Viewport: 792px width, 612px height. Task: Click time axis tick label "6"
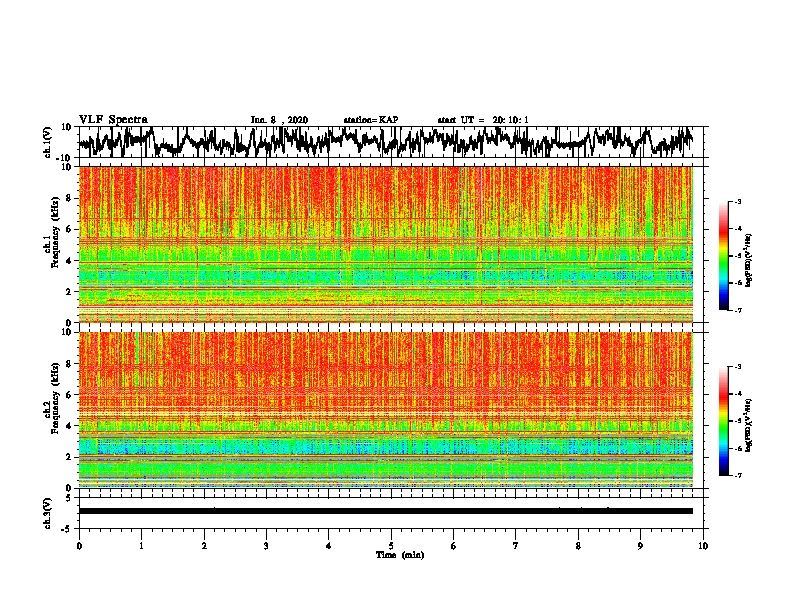[x=454, y=546]
